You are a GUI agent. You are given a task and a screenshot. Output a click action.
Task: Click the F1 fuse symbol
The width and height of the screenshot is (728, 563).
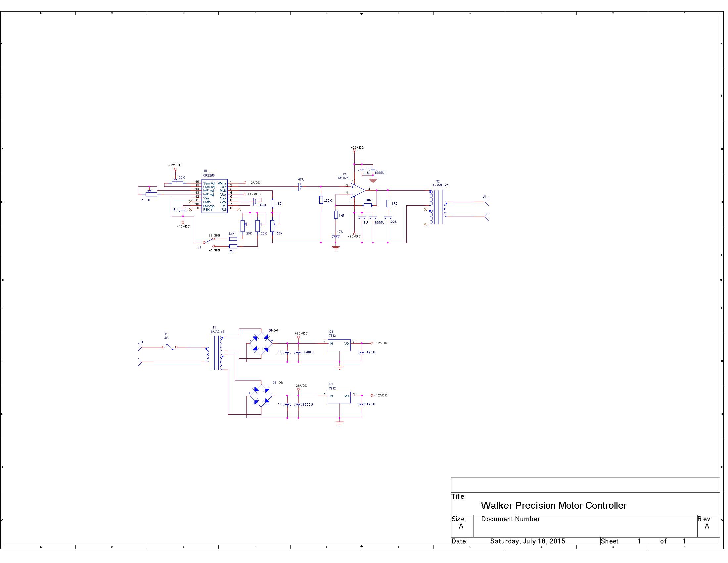click(170, 347)
